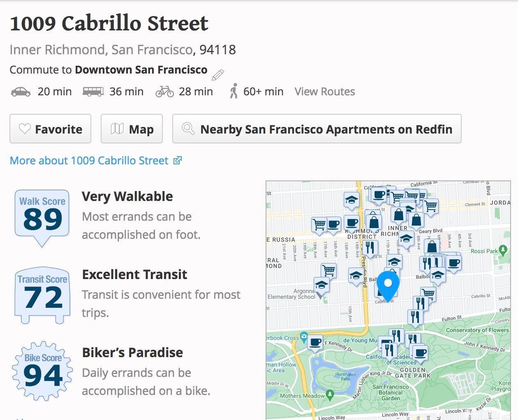
Task: Click the Walk Score 89 badge
Action: point(42,216)
